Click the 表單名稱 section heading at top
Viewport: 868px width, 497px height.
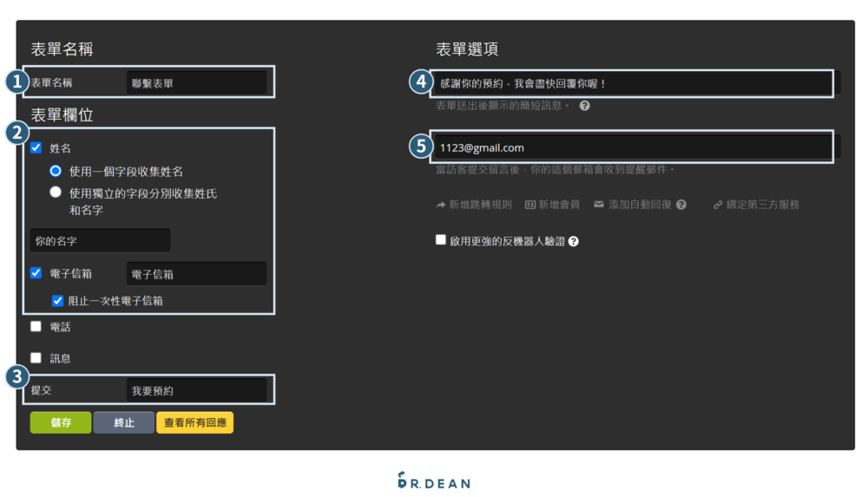tap(62, 49)
